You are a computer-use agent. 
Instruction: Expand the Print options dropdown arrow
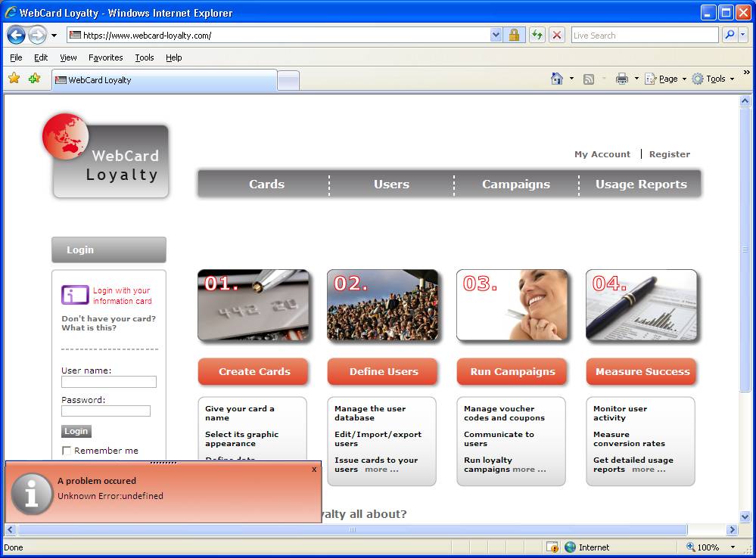[636, 79]
